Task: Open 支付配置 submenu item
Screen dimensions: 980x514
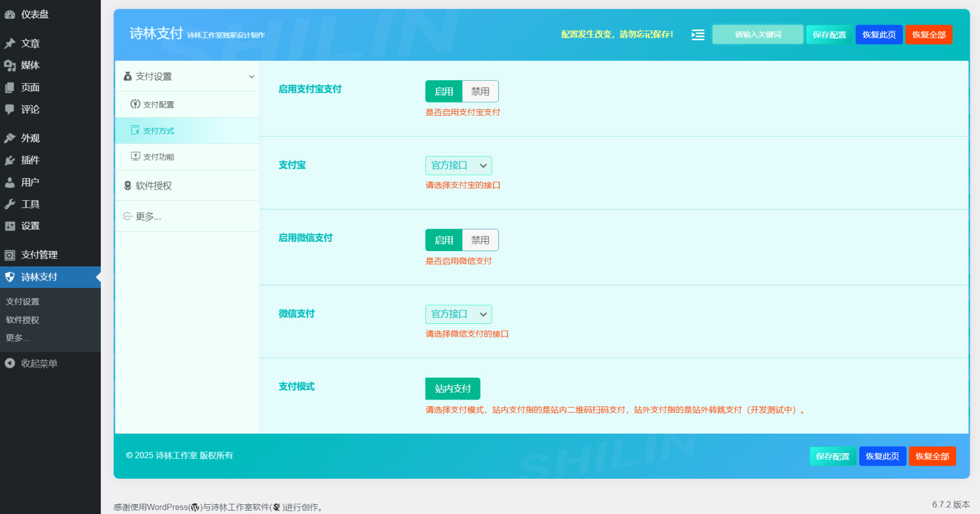Action: point(187,105)
